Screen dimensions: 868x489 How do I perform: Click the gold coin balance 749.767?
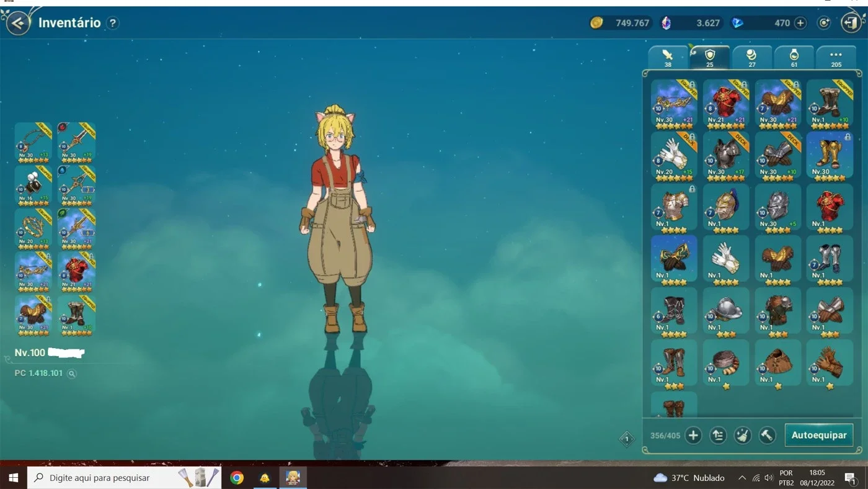pos(620,23)
